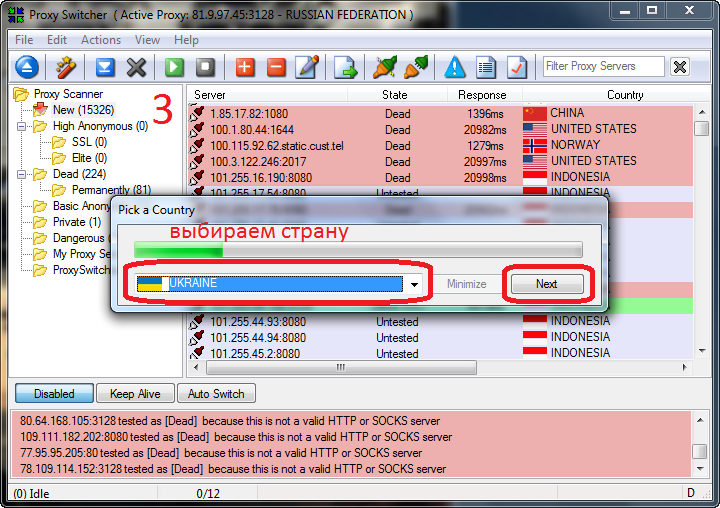Open the Actions menu
The width and height of the screenshot is (720, 508).
(101, 40)
